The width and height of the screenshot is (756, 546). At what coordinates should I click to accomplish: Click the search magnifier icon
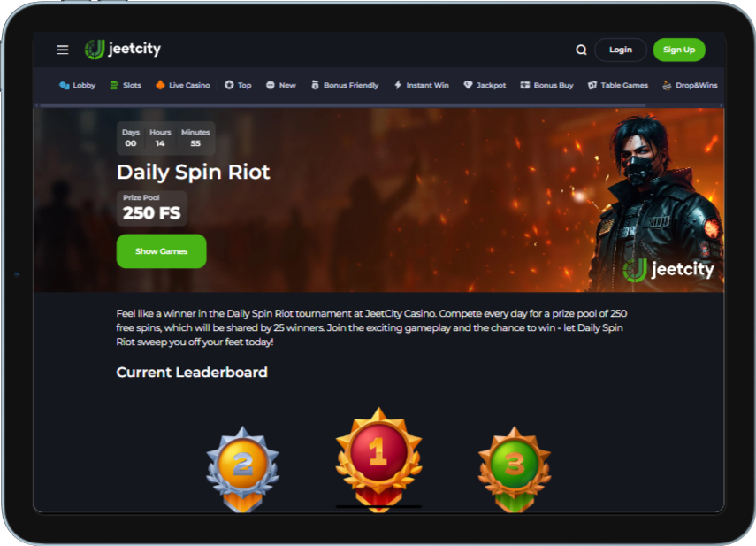coord(581,50)
